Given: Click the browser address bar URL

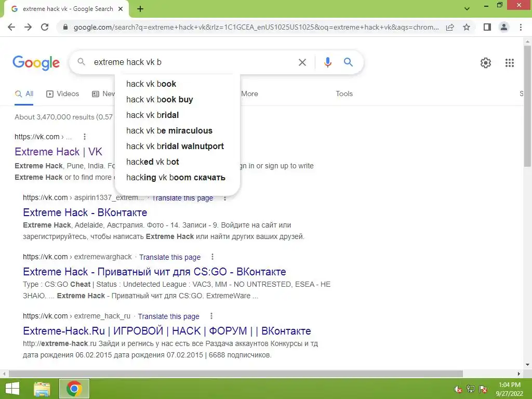Looking at the screenshot, I should coord(256,27).
